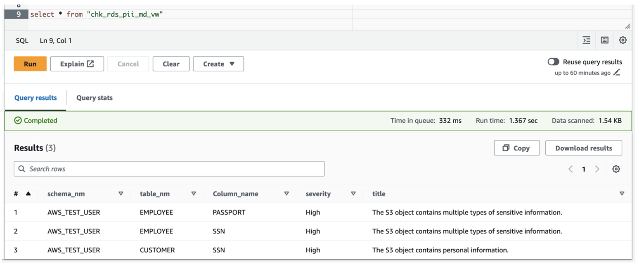Sort by title column arrow
The width and height of the screenshot is (644, 272).
[622, 193]
